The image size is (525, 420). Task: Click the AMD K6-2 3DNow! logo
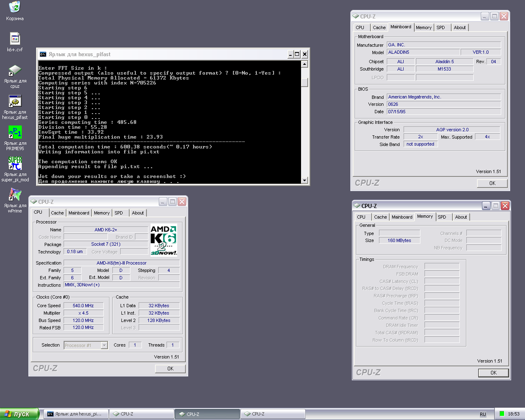click(164, 240)
